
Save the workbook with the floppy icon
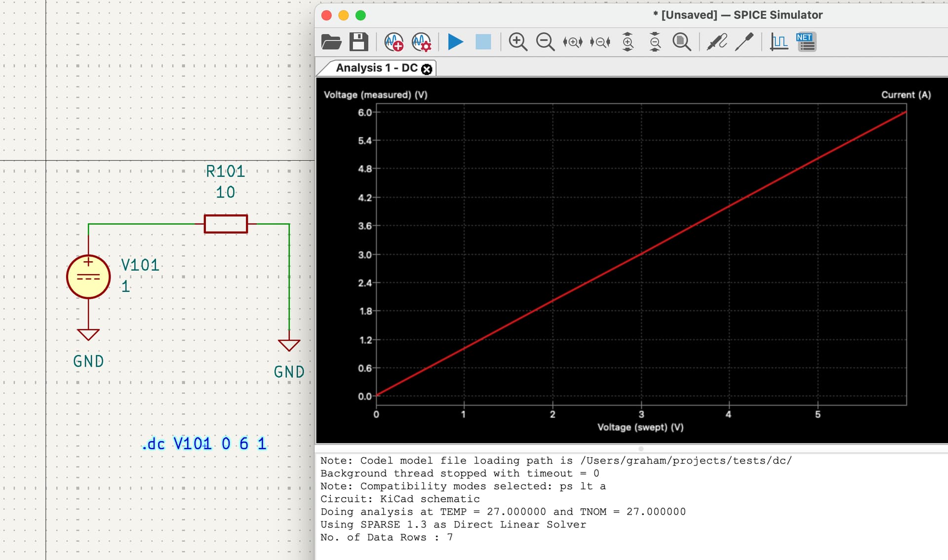359,42
